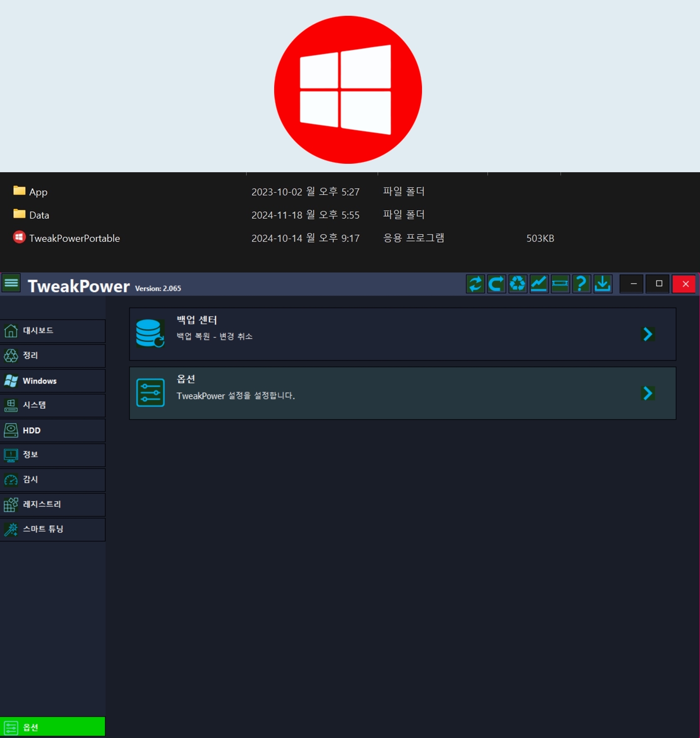
Task: Click date 2024-10-14 월 오후 9:17
Action: [305, 238]
